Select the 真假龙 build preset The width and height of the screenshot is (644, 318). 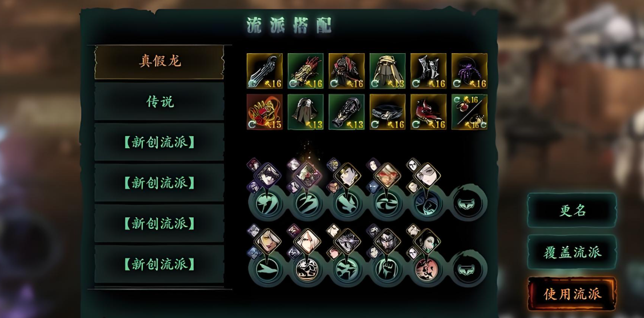(159, 62)
